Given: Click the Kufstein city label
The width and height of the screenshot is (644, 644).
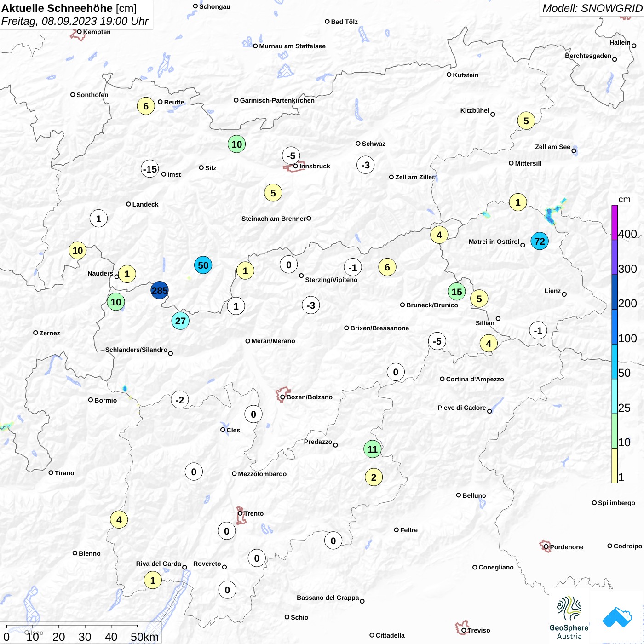Looking at the screenshot, I should (466, 75).
